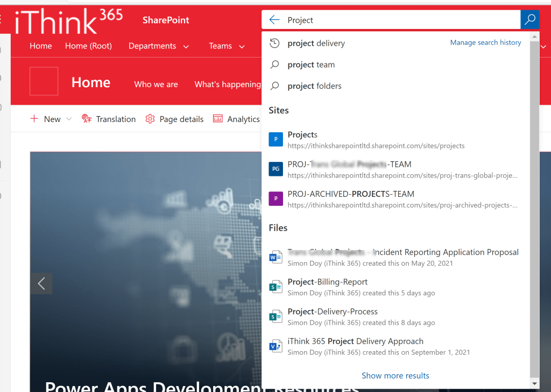Go to previous slide in hero carousel
Image resolution: width=551 pixels, height=392 pixels.
pos(41,283)
